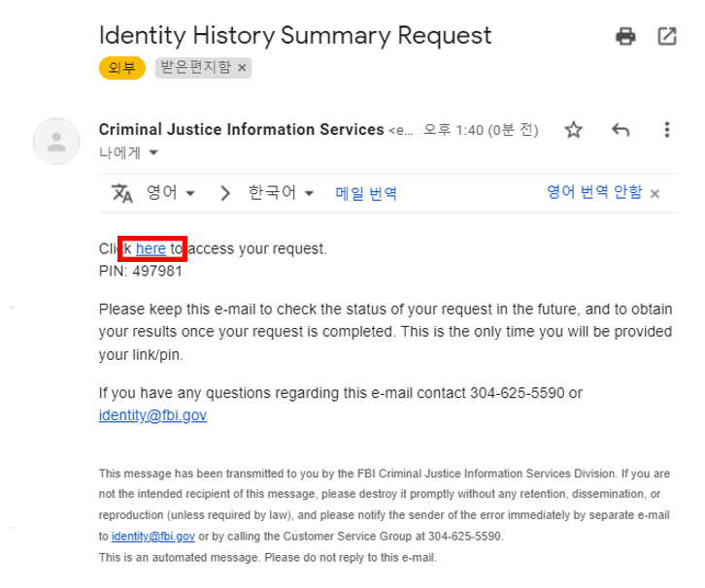This screenshot has width=705, height=588.
Task: Click the yellow 외부 label
Action: tap(121, 67)
